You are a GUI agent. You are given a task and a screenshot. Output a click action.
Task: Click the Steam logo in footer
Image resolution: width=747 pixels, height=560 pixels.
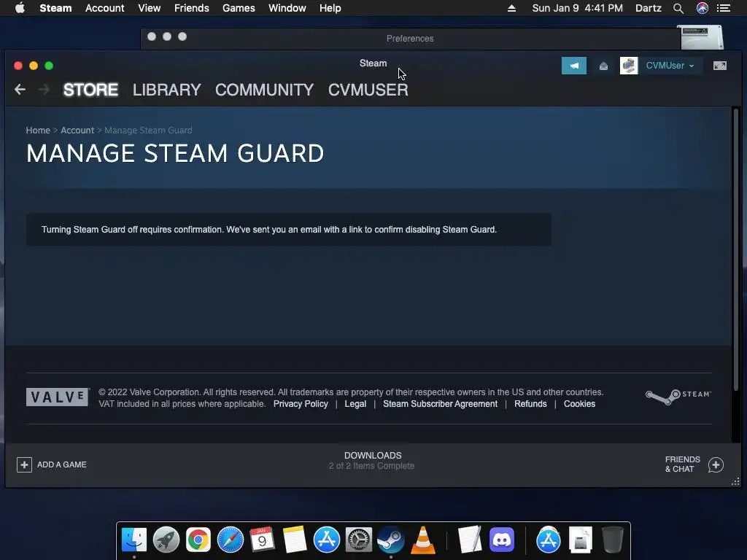click(x=678, y=396)
